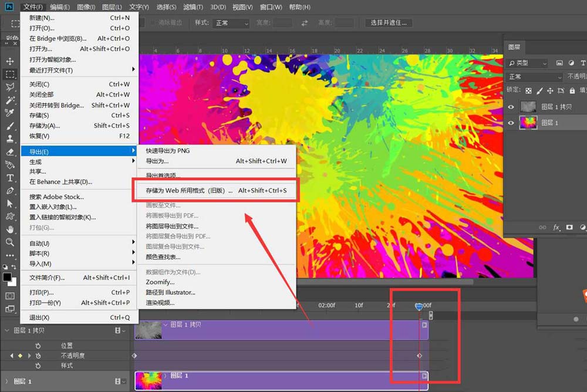Select the Clone Stamp tool
The width and height of the screenshot is (587, 392).
[x=10, y=138]
